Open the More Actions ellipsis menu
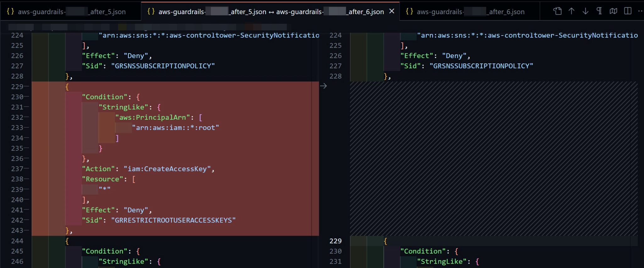This screenshot has width=644, height=268. [x=640, y=11]
